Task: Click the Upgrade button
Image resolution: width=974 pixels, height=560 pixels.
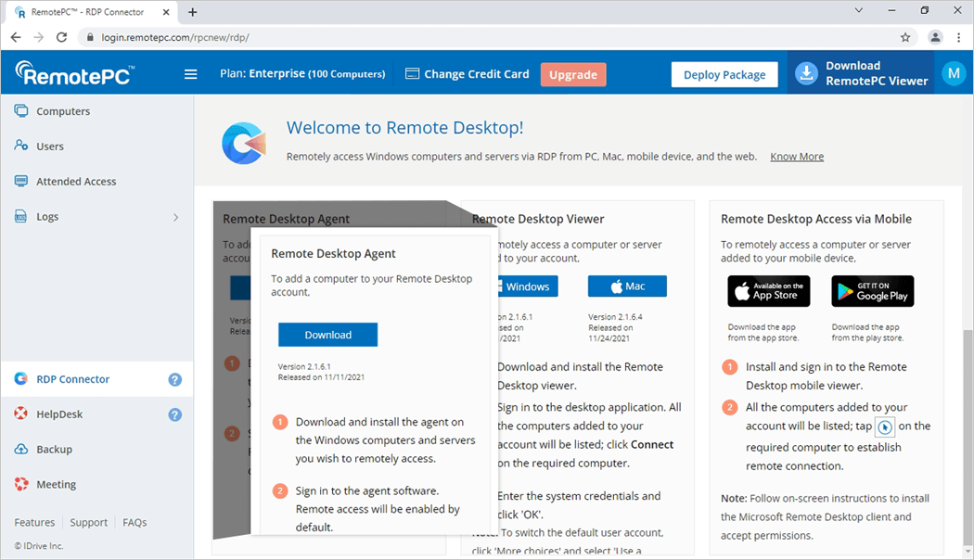Action: 572,74
